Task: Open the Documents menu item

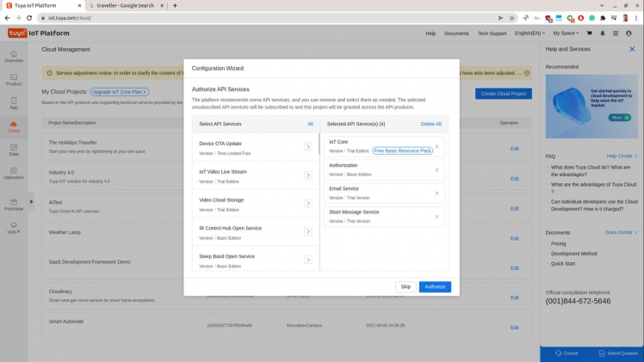Action: tap(456, 34)
